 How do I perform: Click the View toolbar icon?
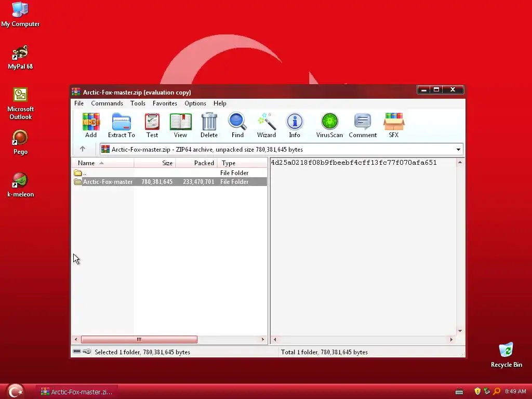[x=180, y=125]
